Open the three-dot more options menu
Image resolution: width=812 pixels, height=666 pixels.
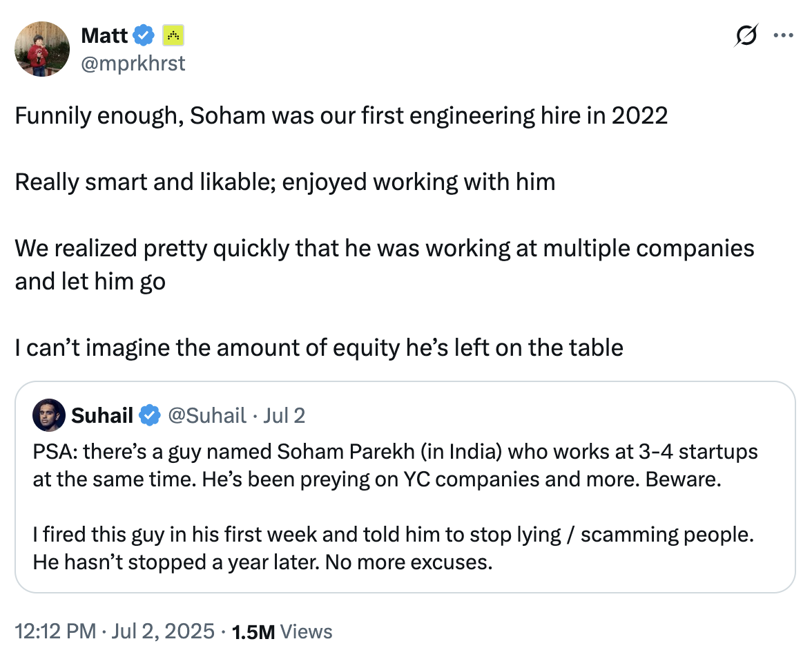[783, 35]
